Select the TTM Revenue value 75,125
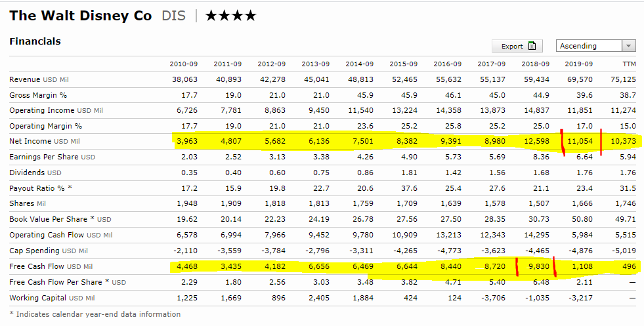The width and height of the screenshot is (644, 326). point(623,79)
